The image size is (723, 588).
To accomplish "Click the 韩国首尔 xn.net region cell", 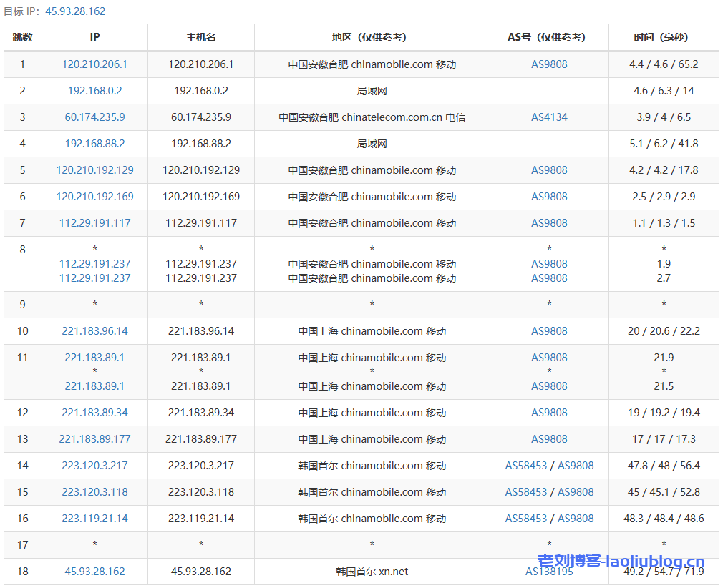I will point(372,572).
